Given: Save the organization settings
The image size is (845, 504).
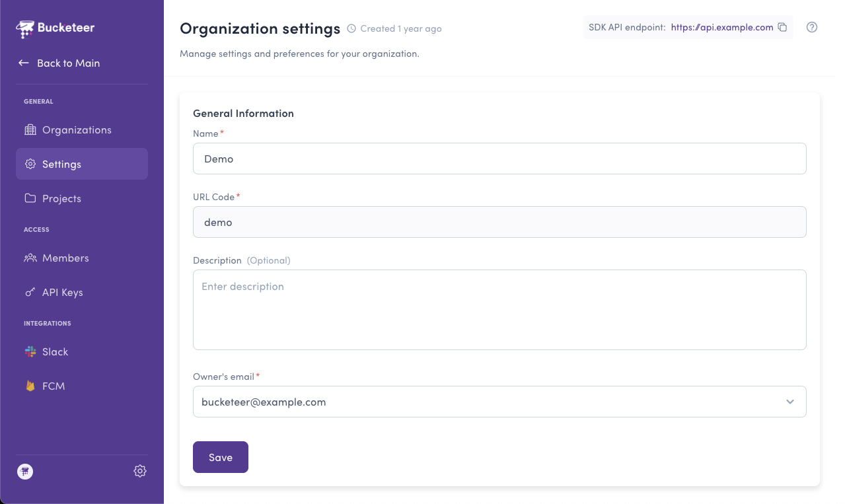Looking at the screenshot, I should pos(220,456).
